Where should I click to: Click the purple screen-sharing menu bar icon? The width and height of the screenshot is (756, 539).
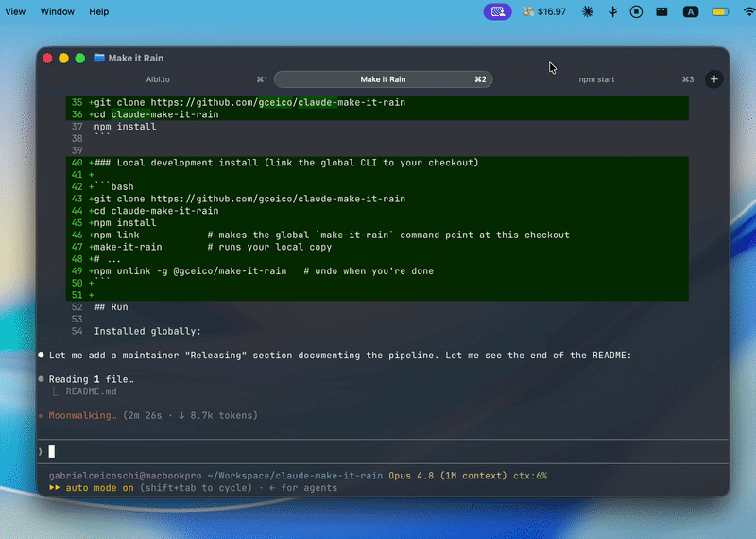coord(497,11)
